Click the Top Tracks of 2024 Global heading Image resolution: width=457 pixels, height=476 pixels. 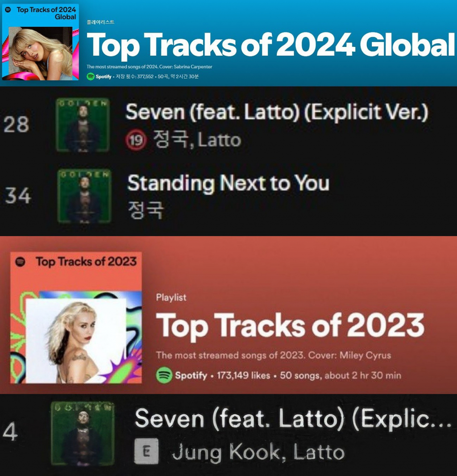coord(270,45)
